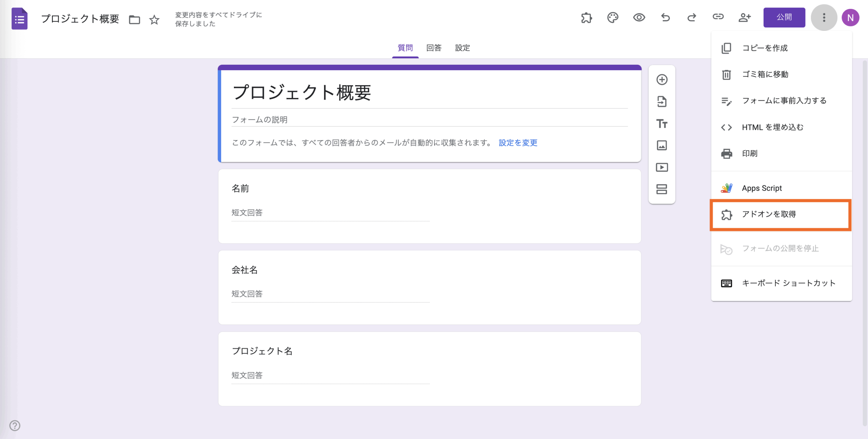Click the redo arrow icon
The width and height of the screenshot is (868, 439).
pyautogui.click(x=692, y=18)
